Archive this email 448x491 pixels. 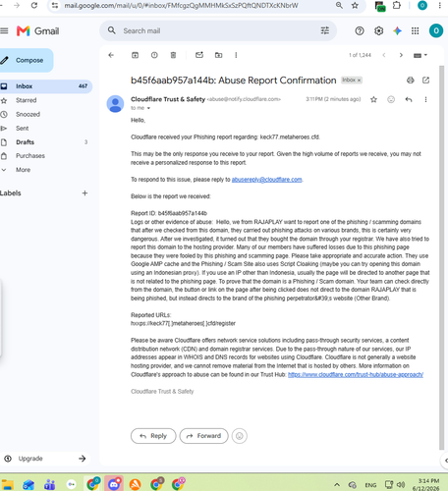[x=135, y=55]
